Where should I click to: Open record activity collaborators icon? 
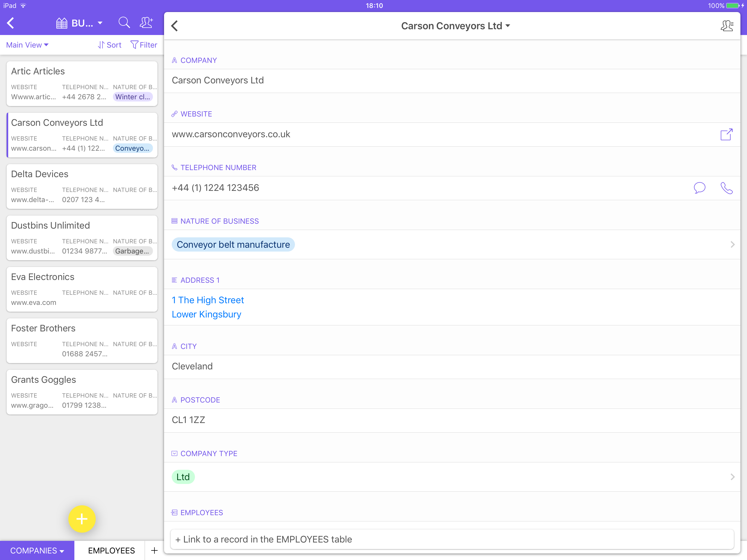726,26
